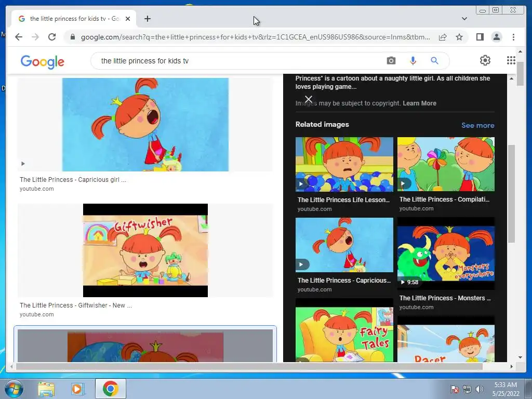This screenshot has height=399, width=532.
Task: Close the little princess search tab
Action: 128,19
